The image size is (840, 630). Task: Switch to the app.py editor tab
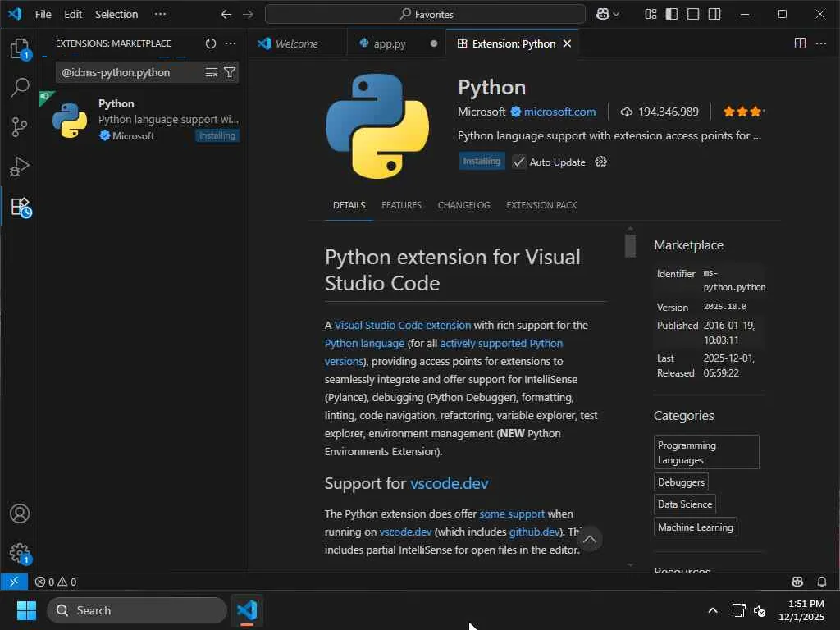[x=390, y=43]
